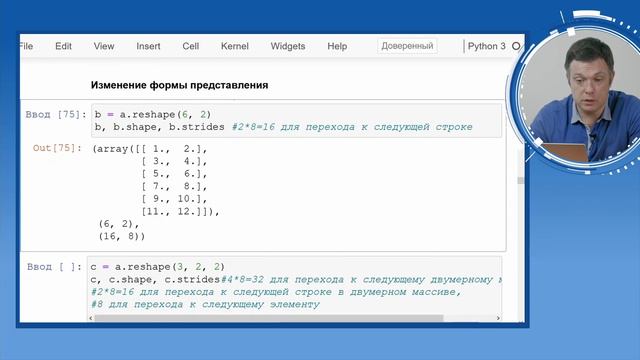Click output row [11., 12.]

tap(180, 211)
